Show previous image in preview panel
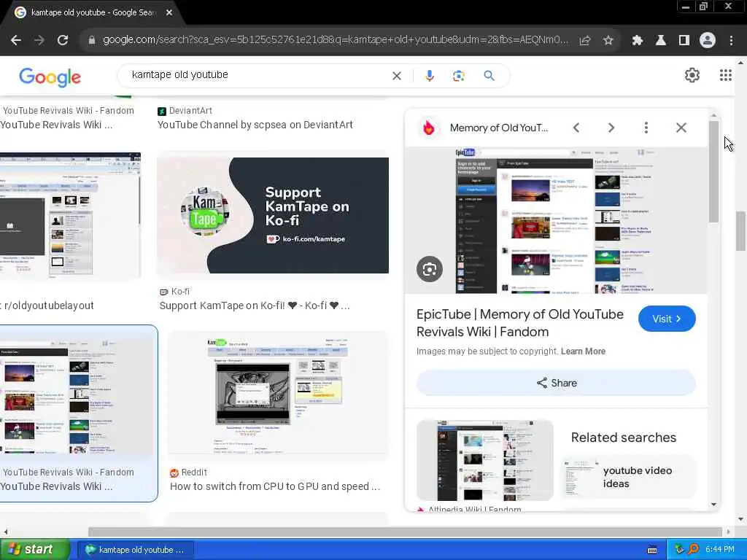Viewport: 747px width, 560px height. coord(576,128)
